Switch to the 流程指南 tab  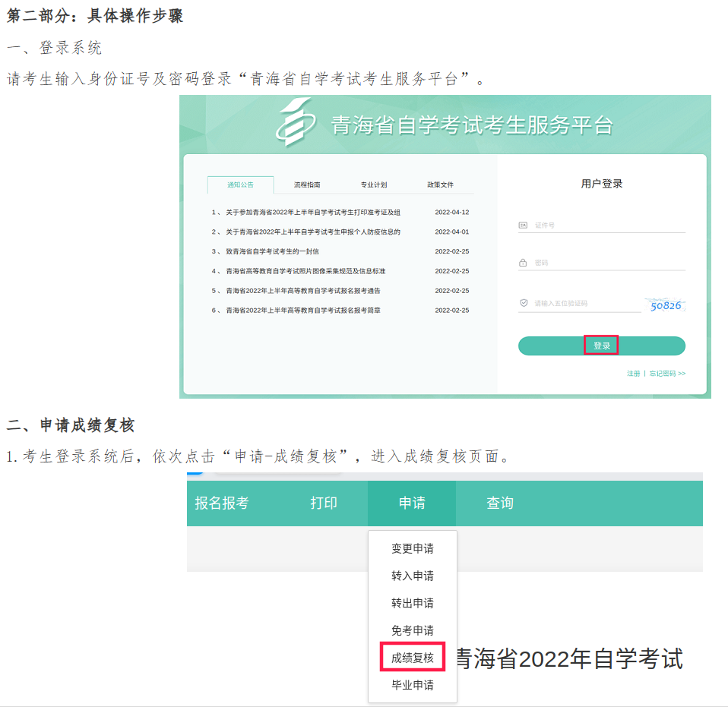click(x=308, y=184)
